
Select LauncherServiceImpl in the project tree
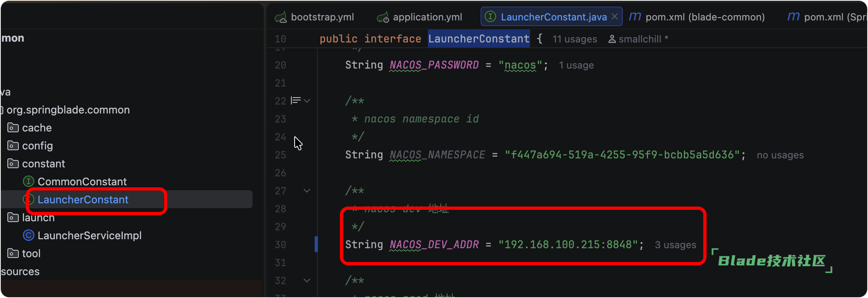point(89,236)
